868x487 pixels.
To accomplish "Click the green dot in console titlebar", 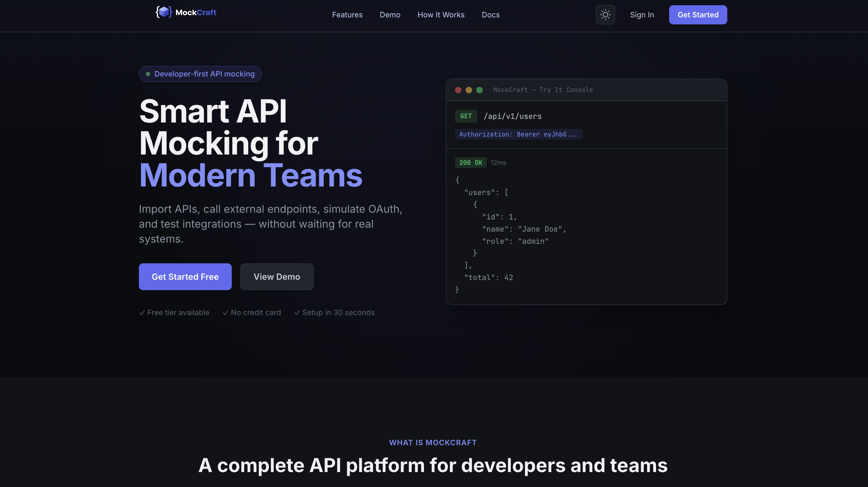I will (x=479, y=90).
